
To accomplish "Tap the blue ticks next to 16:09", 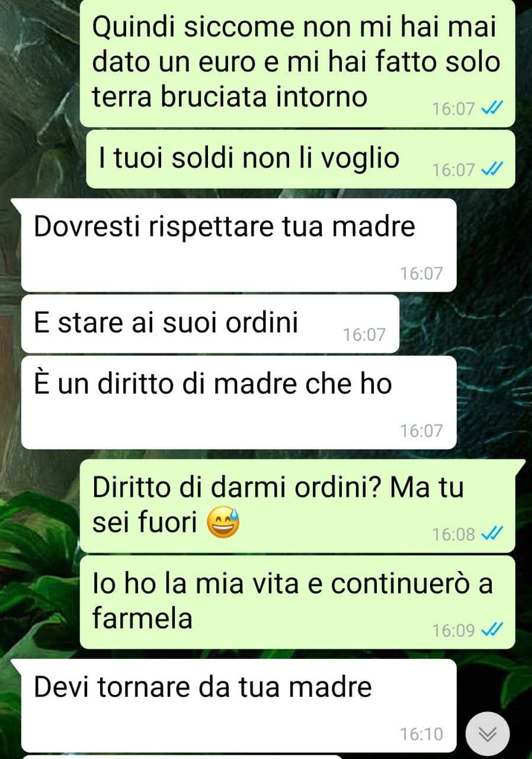I will (493, 630).
